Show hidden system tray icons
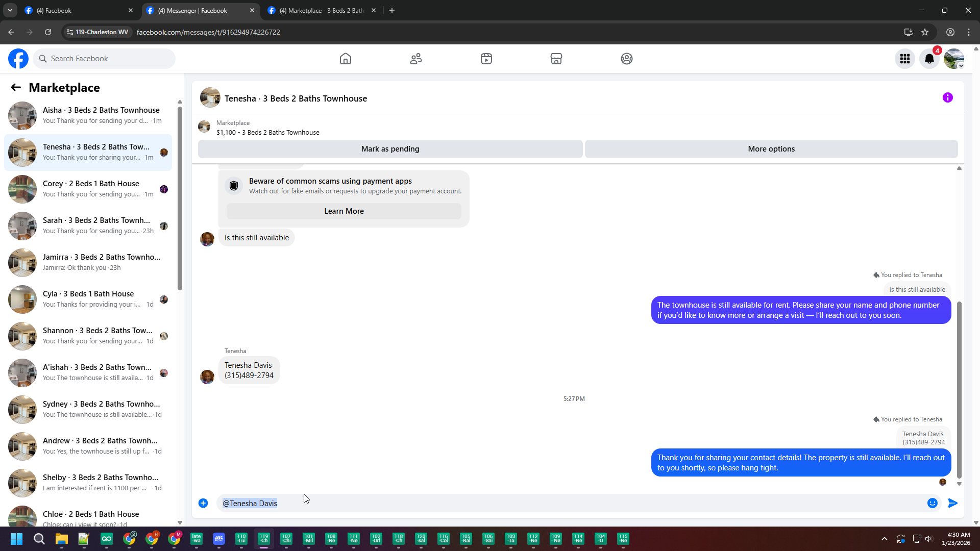 tap(885, 539)
